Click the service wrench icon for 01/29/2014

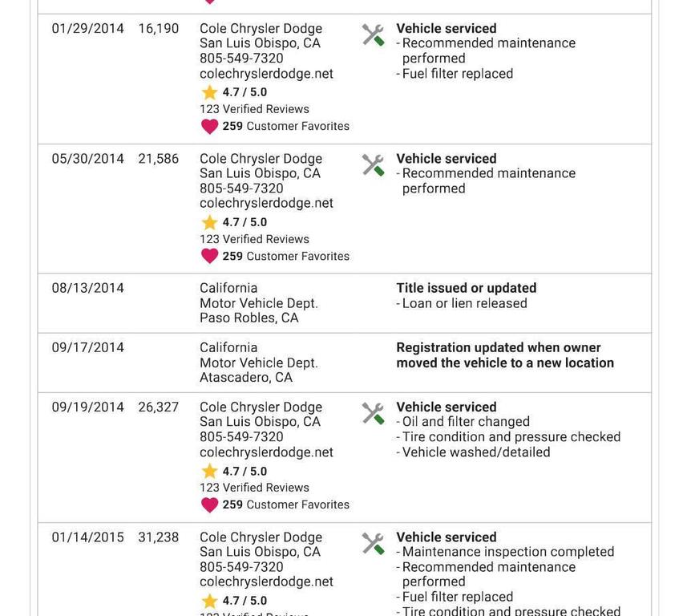coord(373,34)
